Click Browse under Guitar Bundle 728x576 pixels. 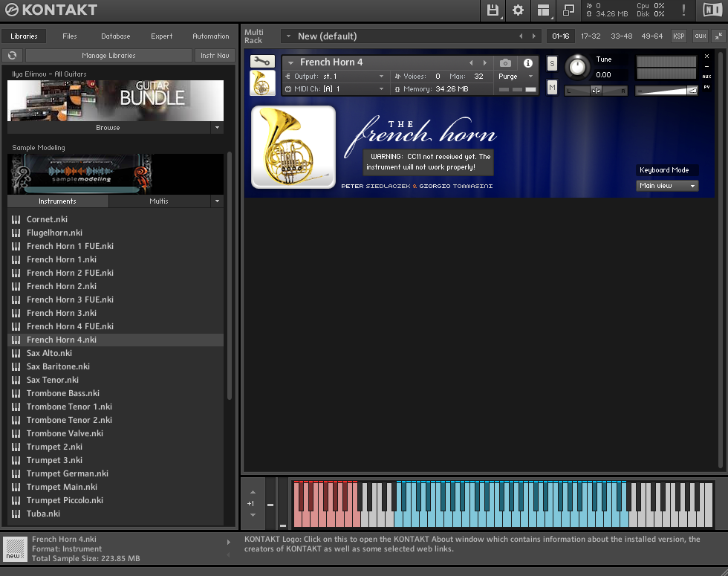click(x=108, y=128)
